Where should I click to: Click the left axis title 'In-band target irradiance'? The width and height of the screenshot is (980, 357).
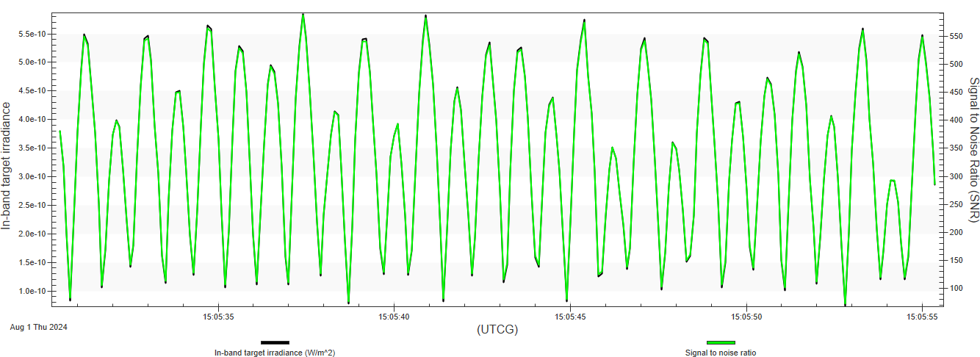[x=7, y=165]
